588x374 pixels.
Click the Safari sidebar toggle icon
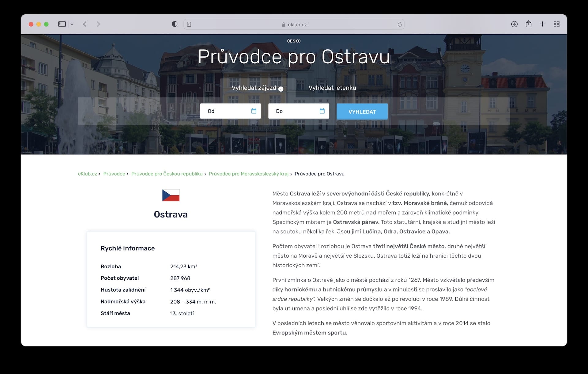click(62, 24)
